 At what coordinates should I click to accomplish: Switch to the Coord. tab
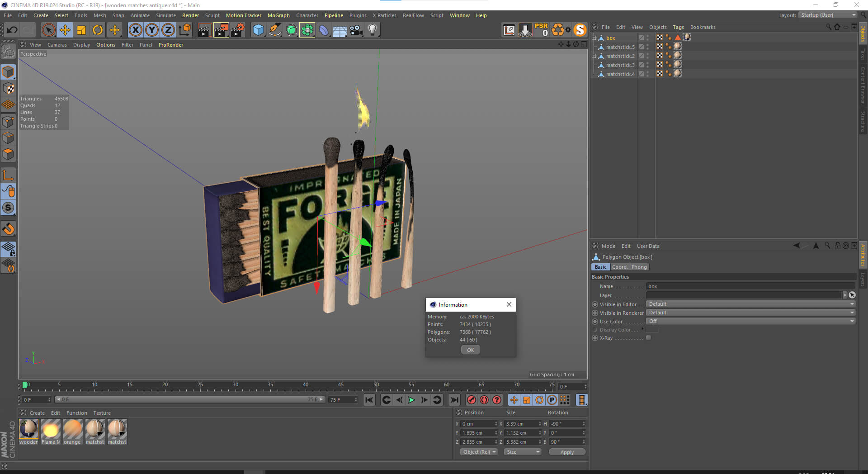(x=620, y=267)
